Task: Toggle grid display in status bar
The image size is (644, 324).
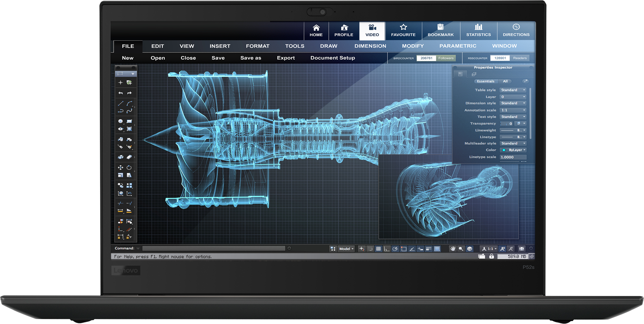Action: click(x=378, y=249)
